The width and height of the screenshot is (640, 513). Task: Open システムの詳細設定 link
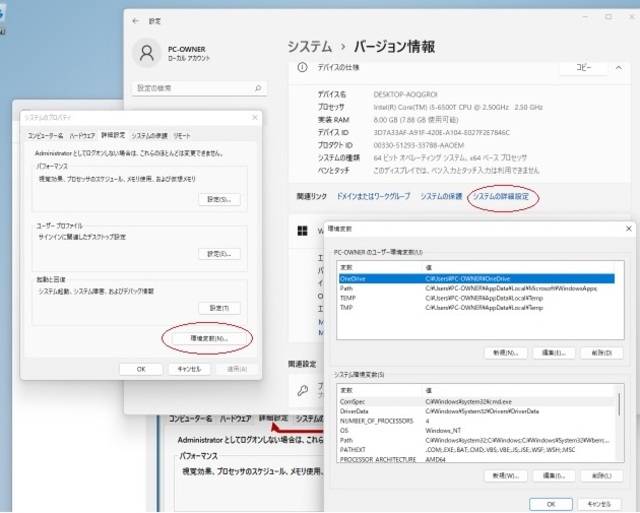pos(501,196)
